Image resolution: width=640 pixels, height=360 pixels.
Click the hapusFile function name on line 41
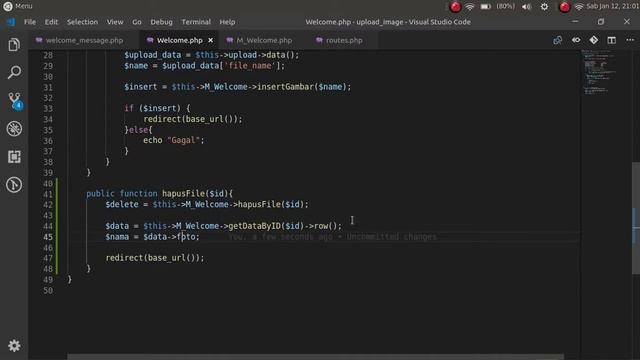(x=183, y=193)
